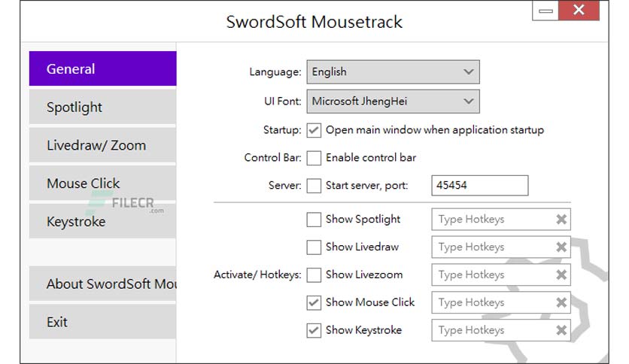Clear the Show Livezoom hotkey with X
This screenshot has width=629, height=364.
point(561,275)
